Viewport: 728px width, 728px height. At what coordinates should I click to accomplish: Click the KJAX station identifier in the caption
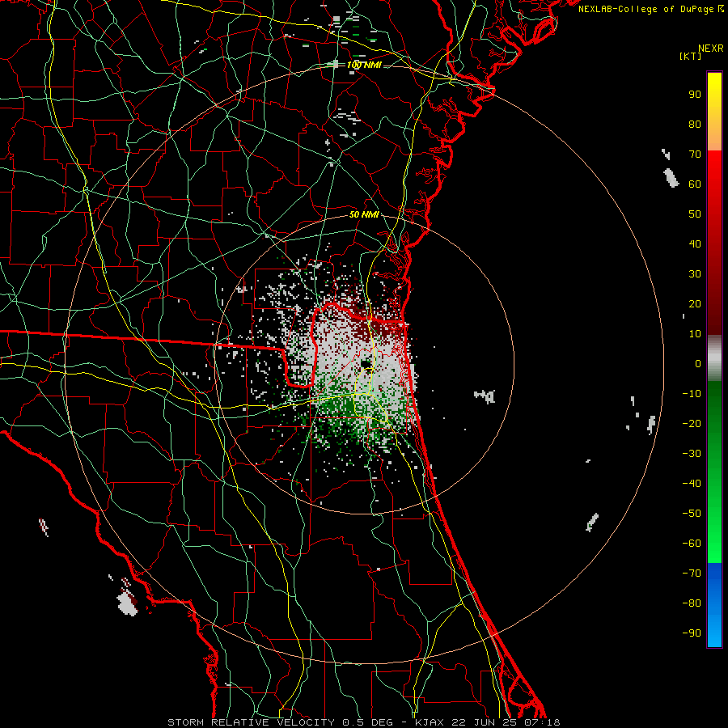click(x=430, y=722)
